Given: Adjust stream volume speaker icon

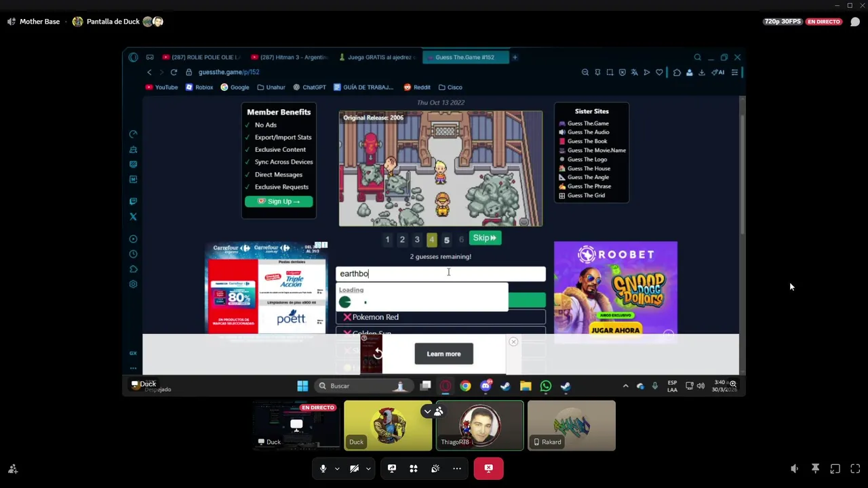Looking at the screenshot, I should 795,468.
